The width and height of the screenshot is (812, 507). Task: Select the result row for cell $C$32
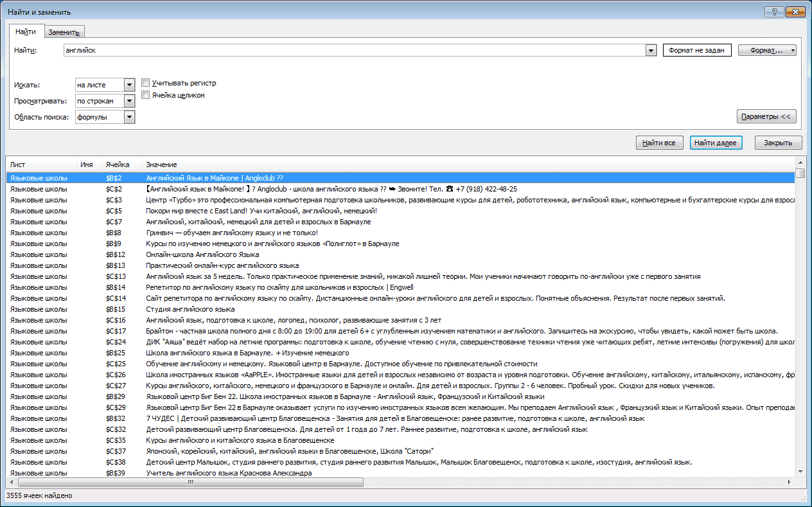tap(400, 429)
